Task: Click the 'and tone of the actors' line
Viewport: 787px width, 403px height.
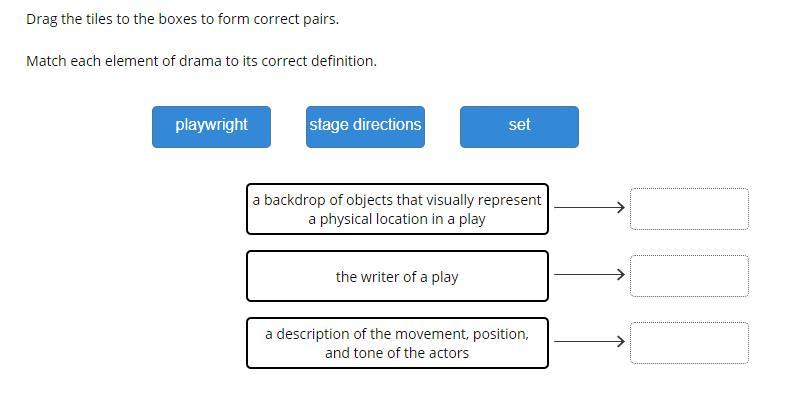Action: click(x=397, y=353)
